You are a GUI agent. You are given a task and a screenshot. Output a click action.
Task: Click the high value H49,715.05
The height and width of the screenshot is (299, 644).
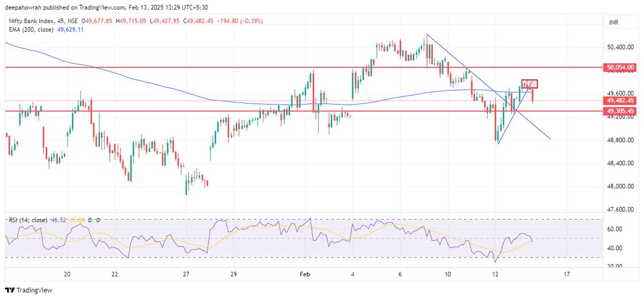pyautogui.click(x=130, y=21)
